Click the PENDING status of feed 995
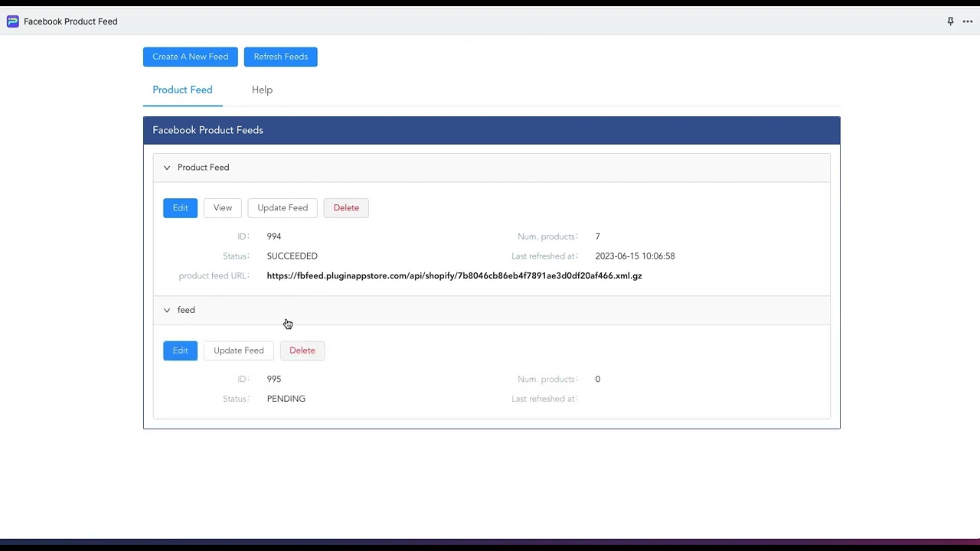980x551 pixels. click(x=286, y=398)
